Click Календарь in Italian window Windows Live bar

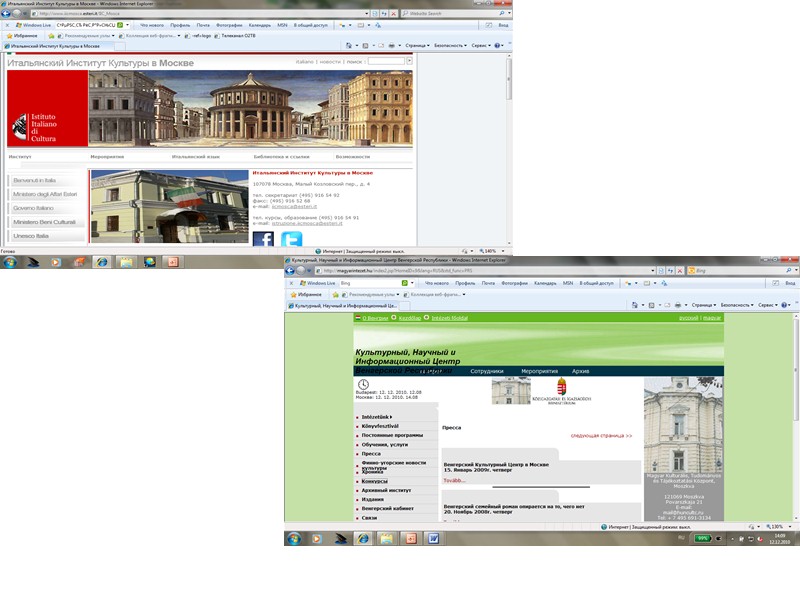click(260, 25)
